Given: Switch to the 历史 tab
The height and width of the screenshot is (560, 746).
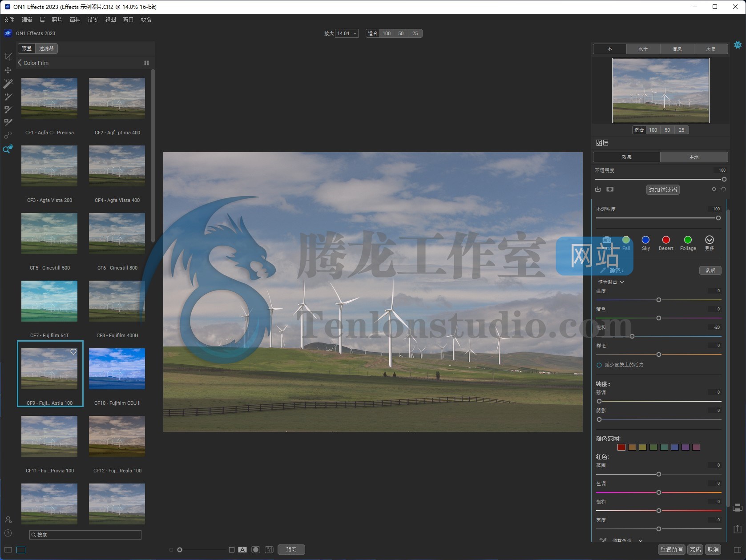Looking at the screenshot, I should click(711, 49).
